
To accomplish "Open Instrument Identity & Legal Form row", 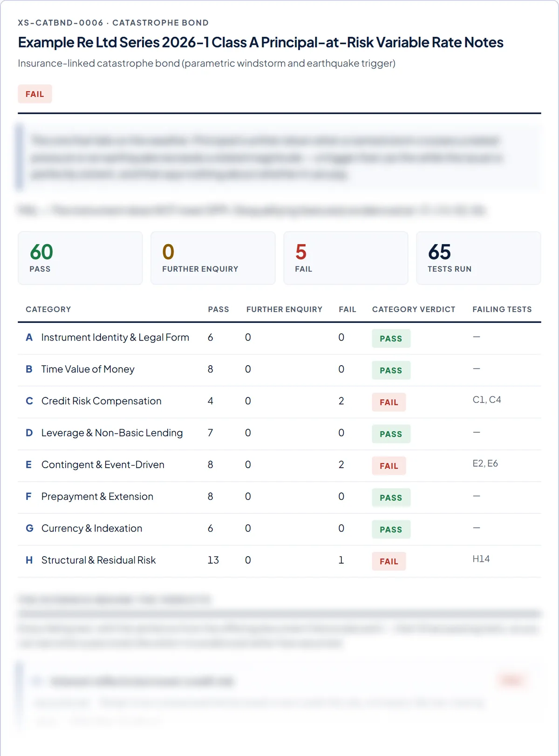I will 279,338.
